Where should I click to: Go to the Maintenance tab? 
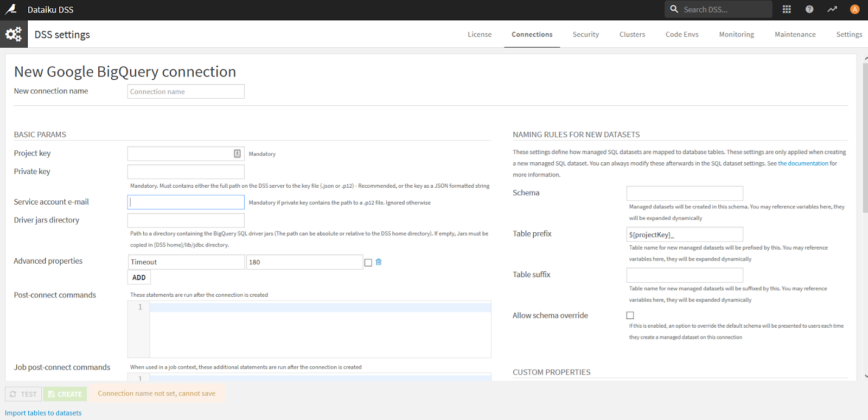795,34
